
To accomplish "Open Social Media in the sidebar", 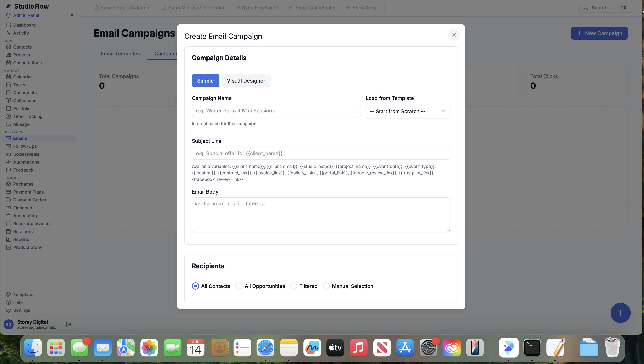I will click(x=26, y=154).
